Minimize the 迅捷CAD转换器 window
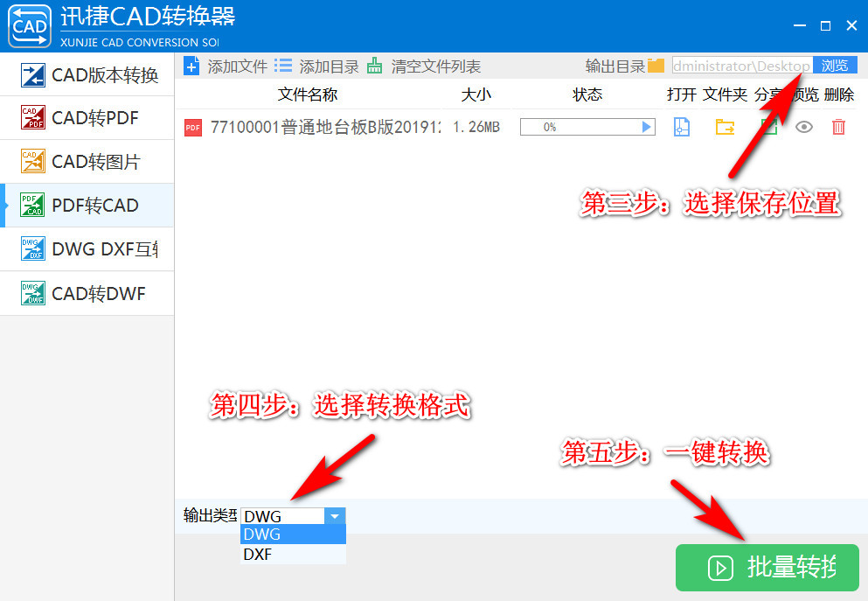 point(799,26)
